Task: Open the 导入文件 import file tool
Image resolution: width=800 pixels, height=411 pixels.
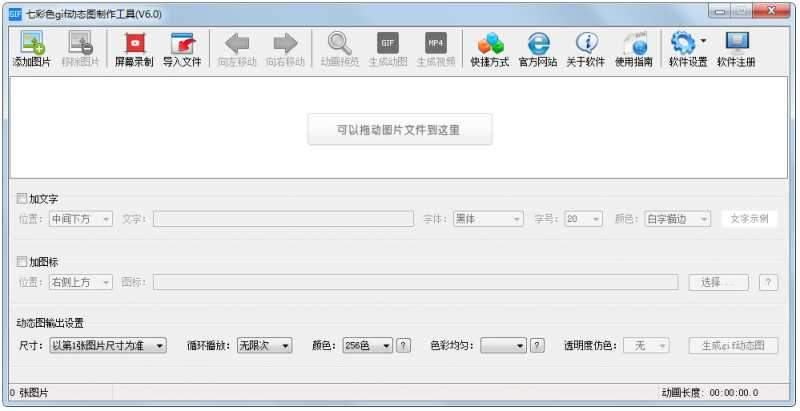Action: [182, 49]
